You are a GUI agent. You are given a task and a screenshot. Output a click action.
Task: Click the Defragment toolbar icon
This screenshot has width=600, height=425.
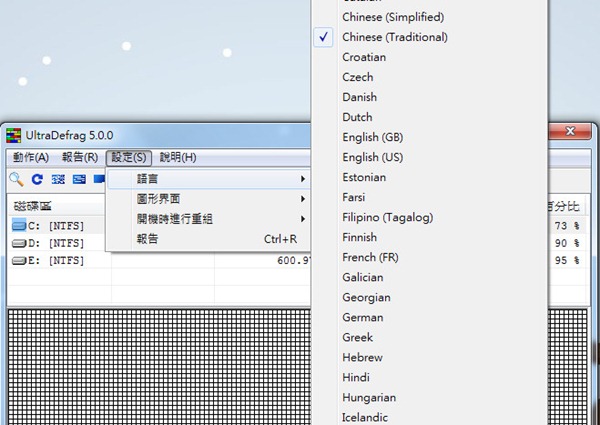point(58,180)
